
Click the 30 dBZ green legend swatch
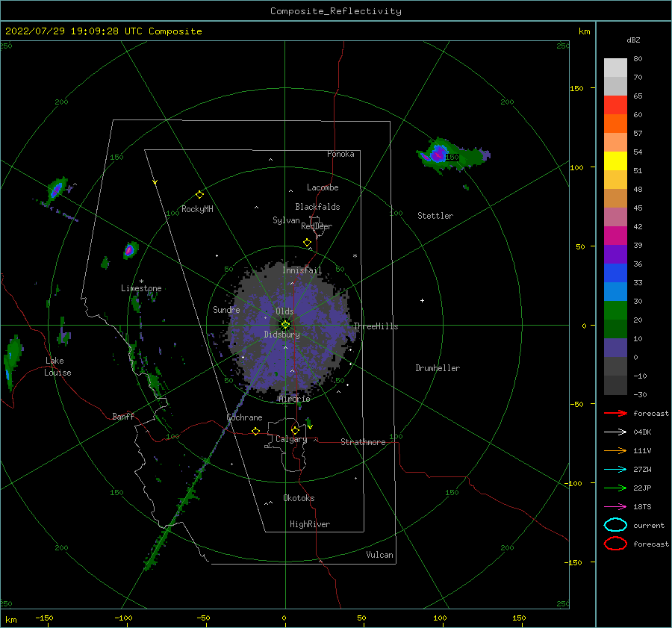[x=615, y=310]
